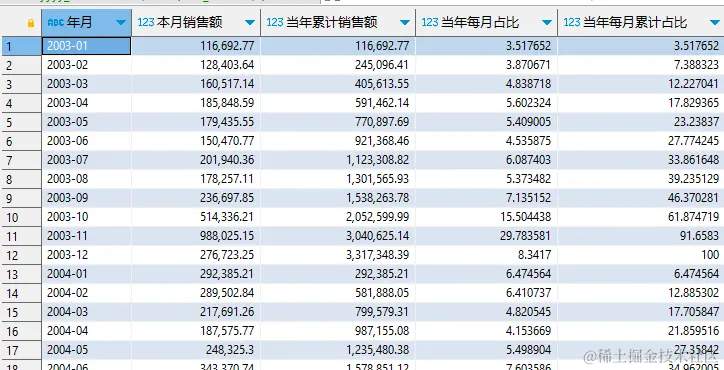
Task: Select the 当年每月累计占比 column header
Action: tap(641, 23)
